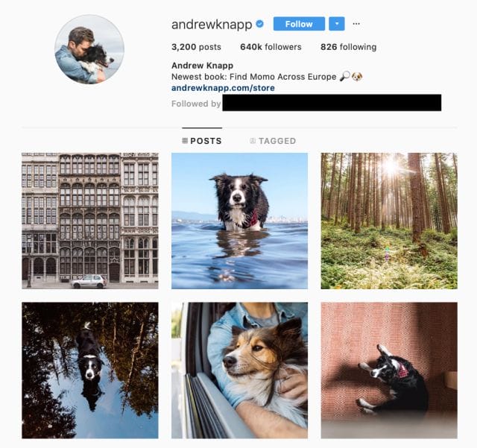Open the building facade photo post
This screenshot has height=448, width=477.
90,221
